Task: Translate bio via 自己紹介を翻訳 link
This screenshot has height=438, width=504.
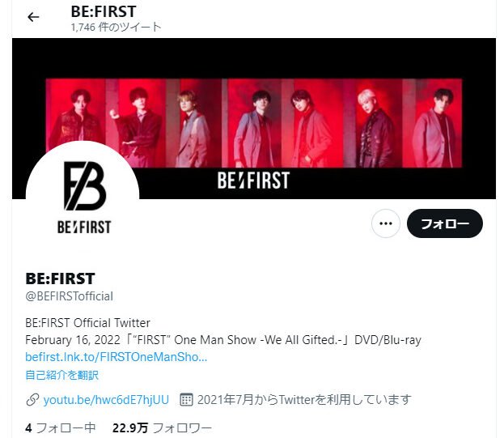Action: pyautogui.click(x=61, y=375)
